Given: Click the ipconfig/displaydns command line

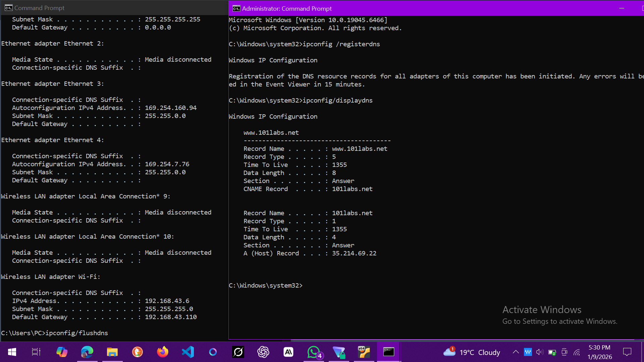Looking at the screenshot, I should click(301, 100).
